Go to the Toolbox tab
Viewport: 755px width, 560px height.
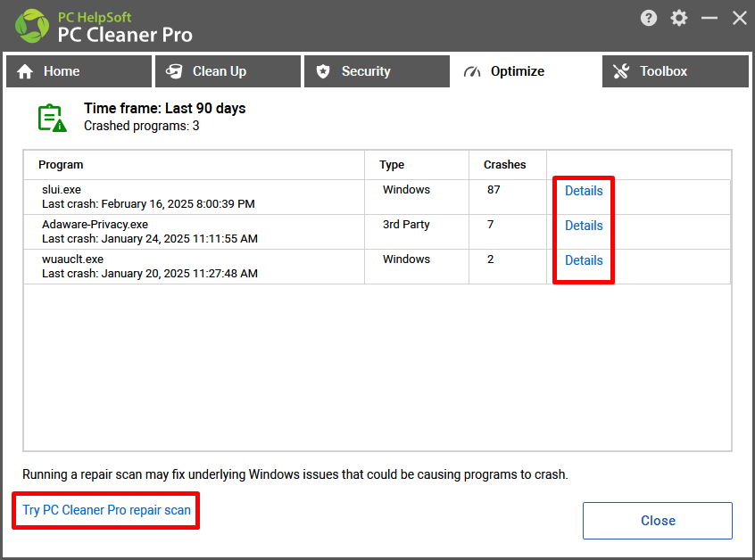coord(675,71)
